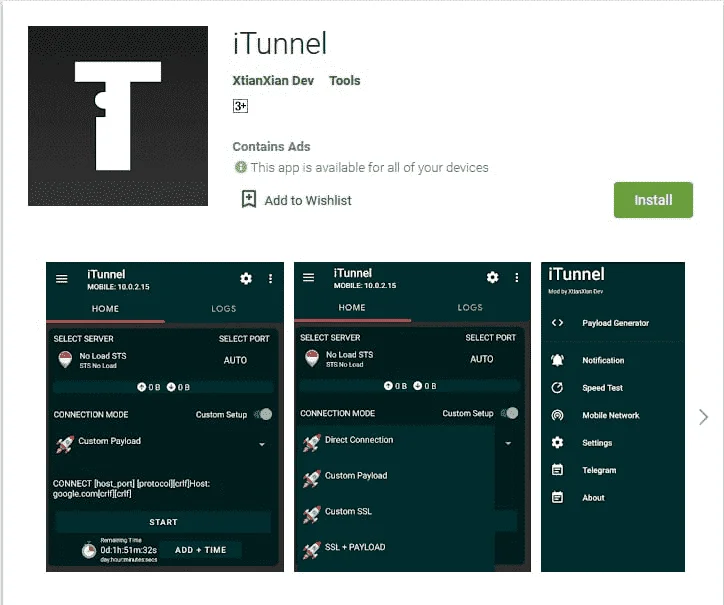Open the XtianXian Dev developer link

point(273,80)
